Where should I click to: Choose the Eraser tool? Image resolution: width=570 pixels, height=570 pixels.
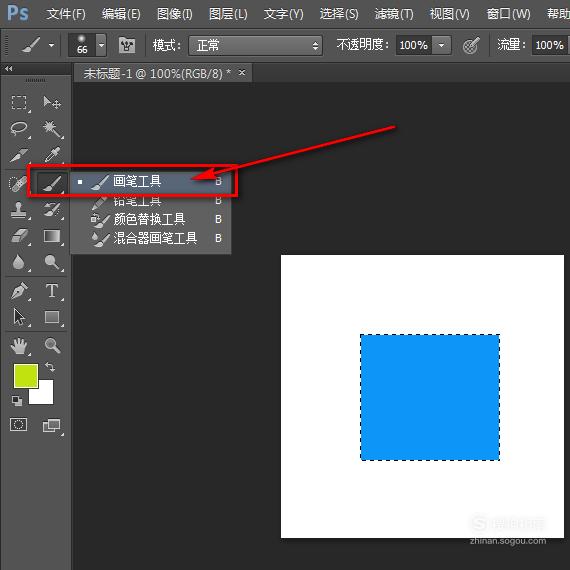[x=19, y=236]
